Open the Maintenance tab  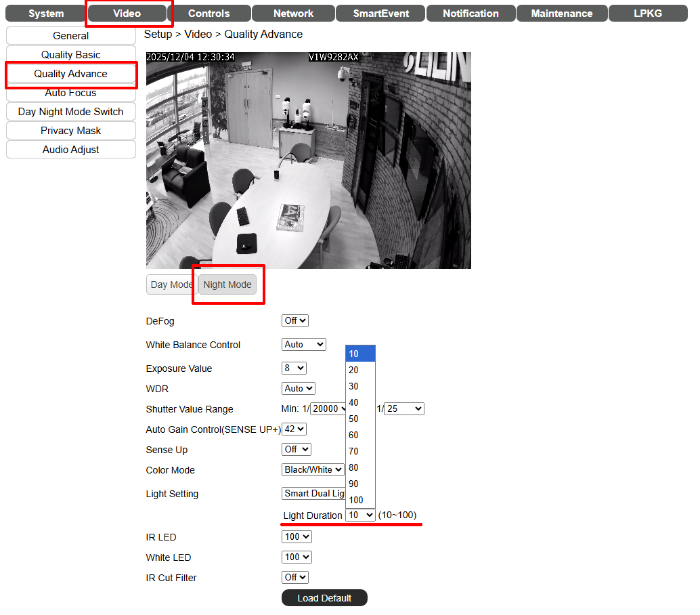(561, 14)
